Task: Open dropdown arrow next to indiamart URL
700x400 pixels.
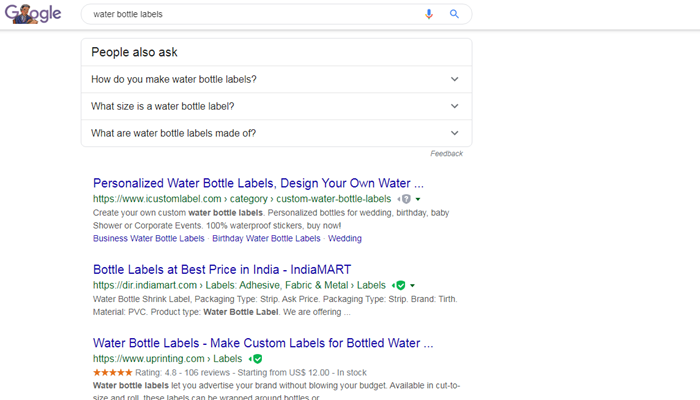Action: [x=412, y=285]
